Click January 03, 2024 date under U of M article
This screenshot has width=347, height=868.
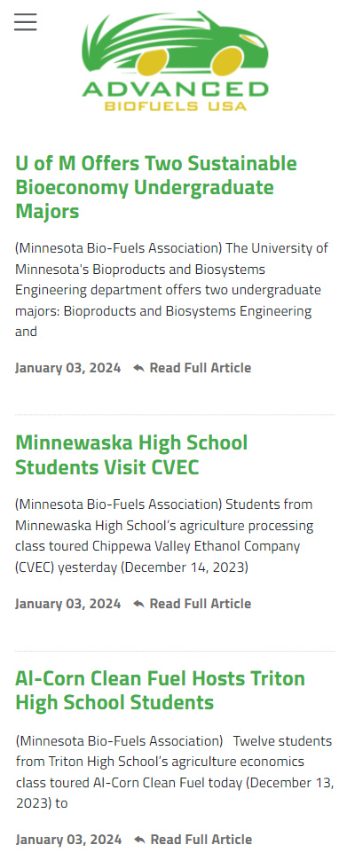tap(67, 368)
